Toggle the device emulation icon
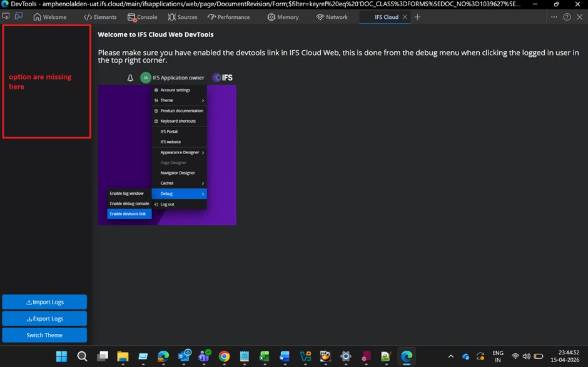This screenshot has width=588, height=367. pos(18,16)
